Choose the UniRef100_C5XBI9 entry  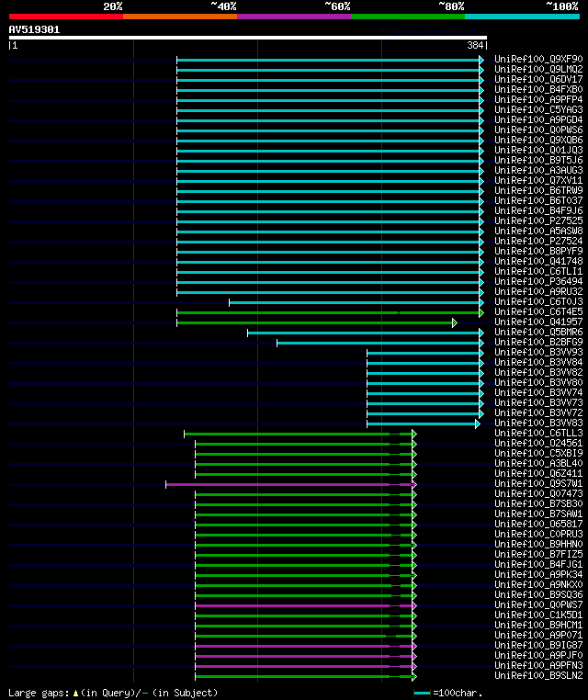[x=538, y=453]
